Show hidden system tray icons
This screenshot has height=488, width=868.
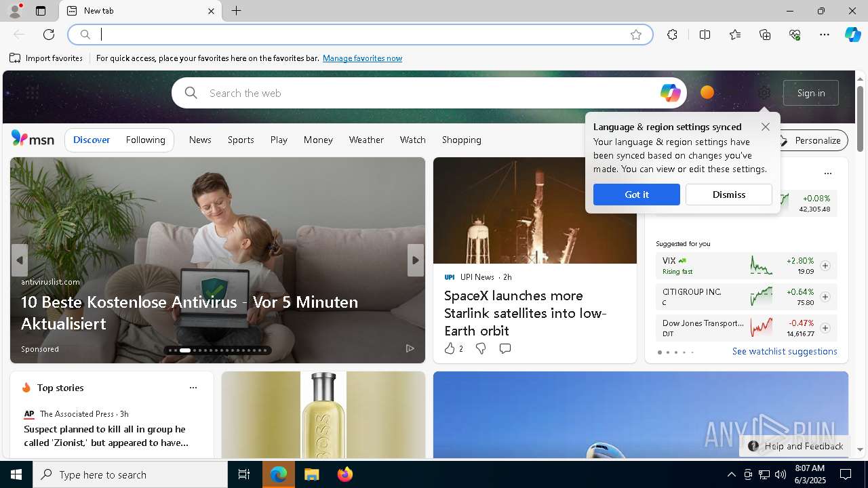pyautogui.click(x=731, y=474)
